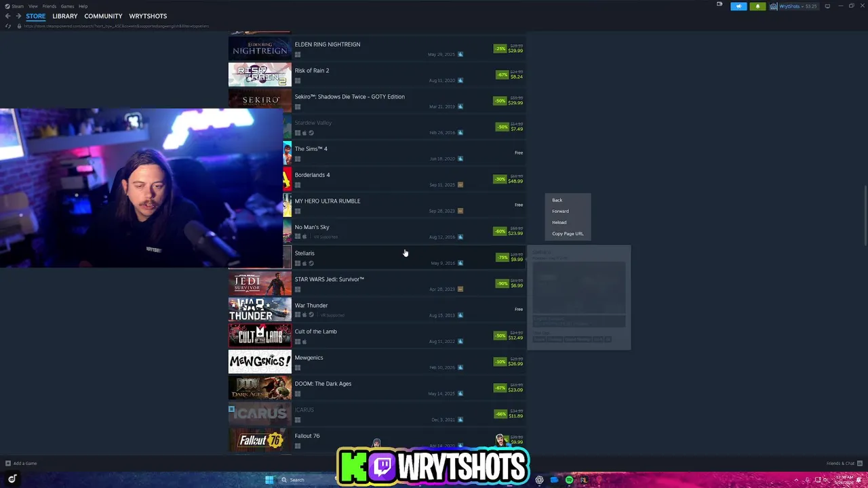Click the Mewgenics thumbnail
Screen dimensions: 868x488
(260, 362)
